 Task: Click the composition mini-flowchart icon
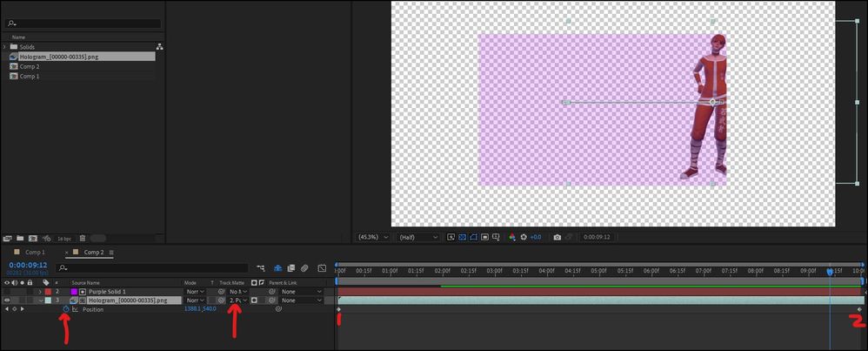click(x=261, y=268)
